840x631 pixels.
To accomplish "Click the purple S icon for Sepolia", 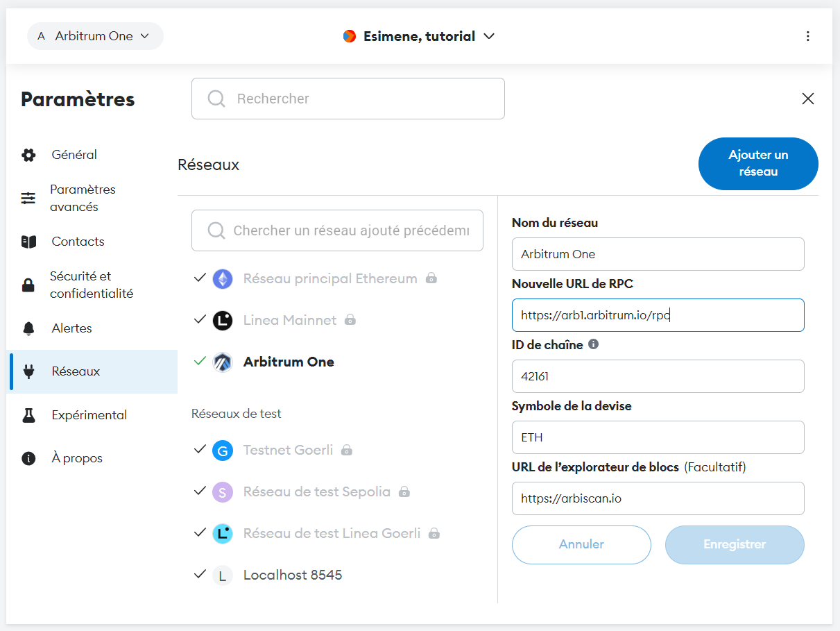I will pos(223,492).
